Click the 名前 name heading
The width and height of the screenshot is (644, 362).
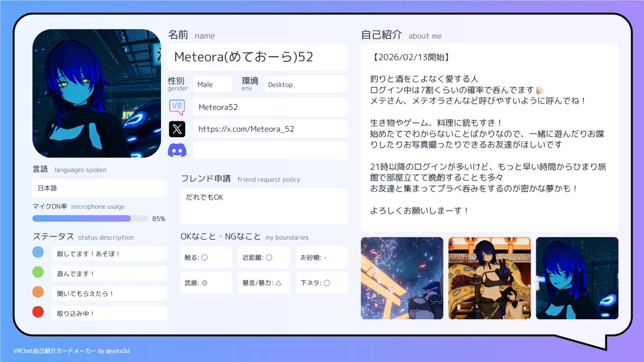click(x=192, y=35)
